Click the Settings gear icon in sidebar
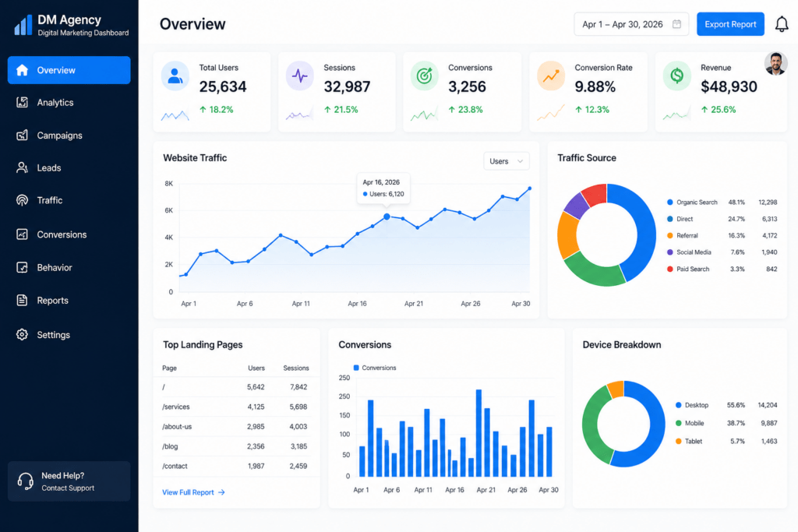 (22, 335)
